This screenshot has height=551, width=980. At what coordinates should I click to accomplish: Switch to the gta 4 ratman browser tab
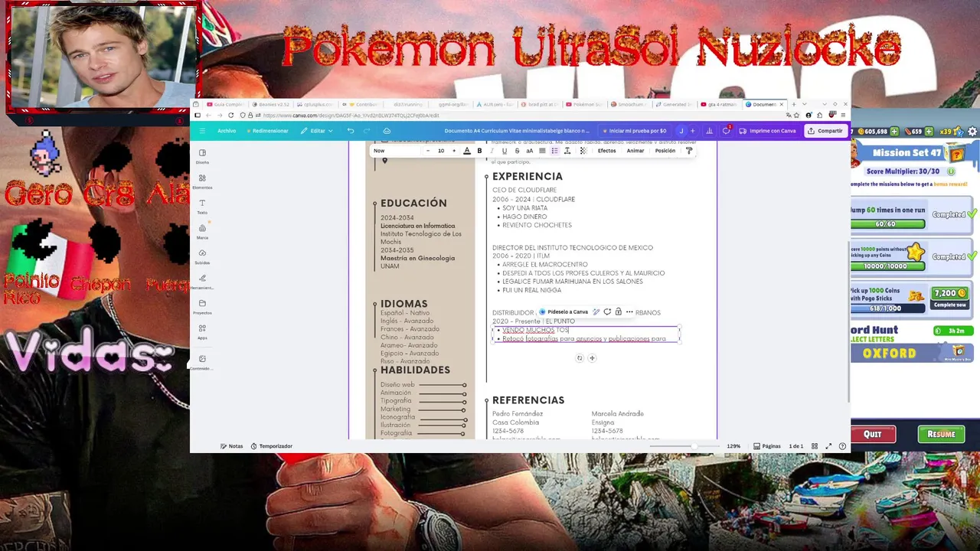(720, 104)
